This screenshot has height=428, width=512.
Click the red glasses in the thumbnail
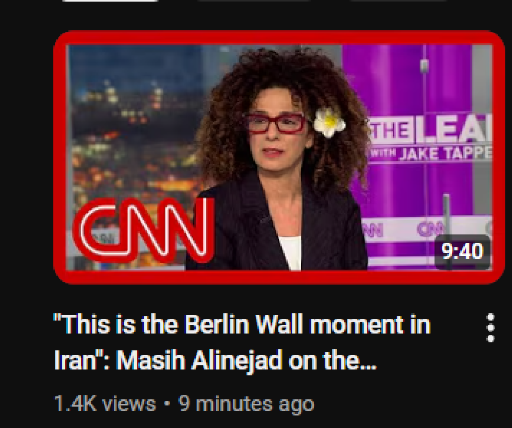(x=275, y=123)
